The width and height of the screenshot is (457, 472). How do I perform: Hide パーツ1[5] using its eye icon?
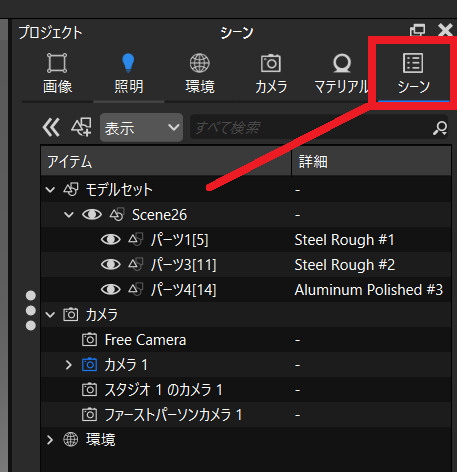[111, 239]
